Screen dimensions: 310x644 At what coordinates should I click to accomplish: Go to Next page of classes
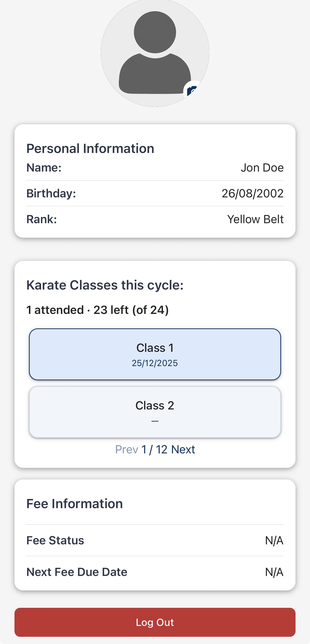[183, 450]
